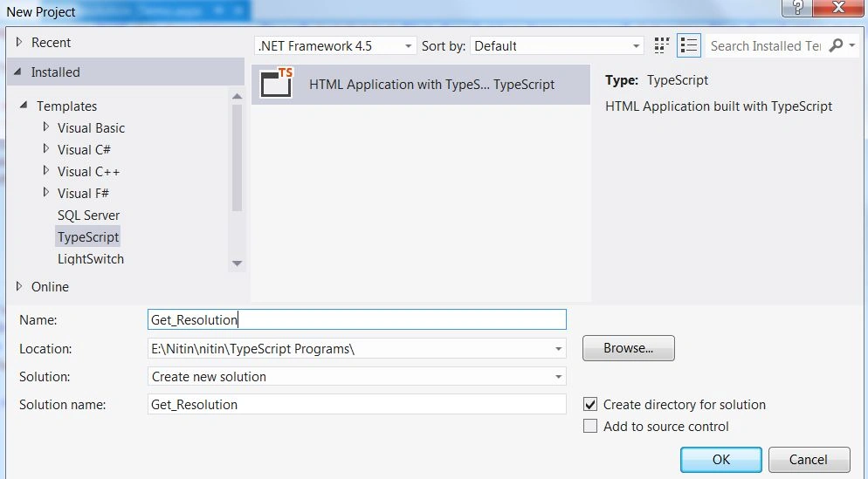Select HTML Application with TypeScript template
This screenshot has height=479, width=868.
[421, 84]
